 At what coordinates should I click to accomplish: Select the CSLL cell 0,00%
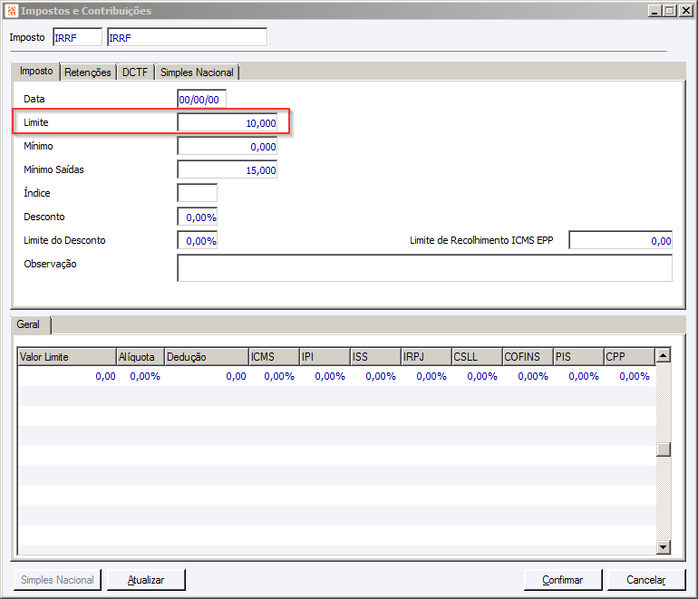pos(477,376)
